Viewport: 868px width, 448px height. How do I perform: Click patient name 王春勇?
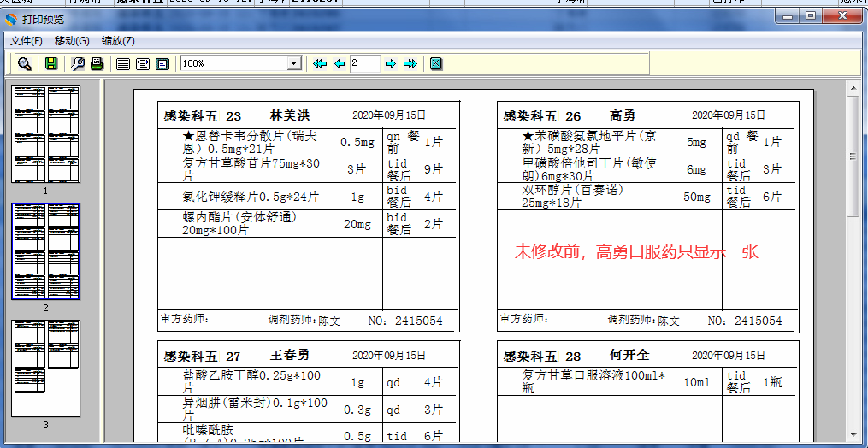click(290, 355)
